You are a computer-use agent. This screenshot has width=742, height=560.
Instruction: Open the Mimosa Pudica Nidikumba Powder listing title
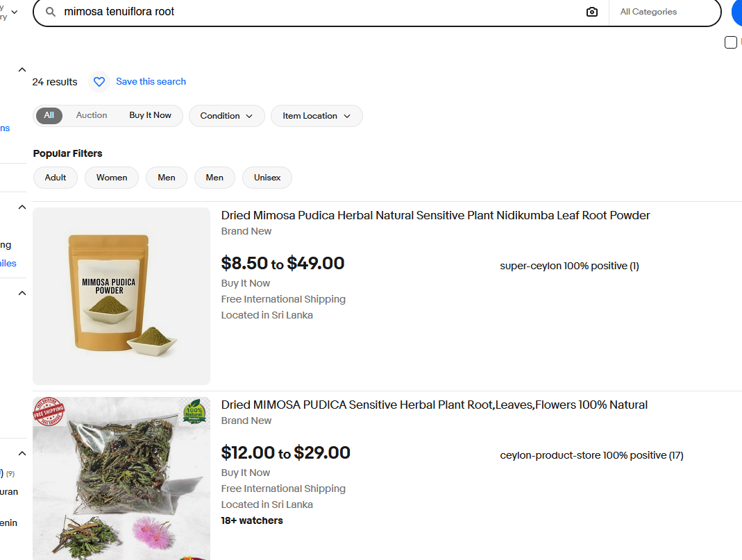(x=435, y=215)
